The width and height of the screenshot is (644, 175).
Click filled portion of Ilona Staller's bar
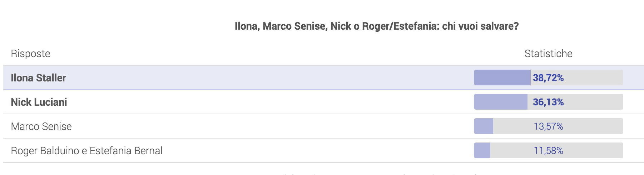pyautogui.click(x=502, y=77)
